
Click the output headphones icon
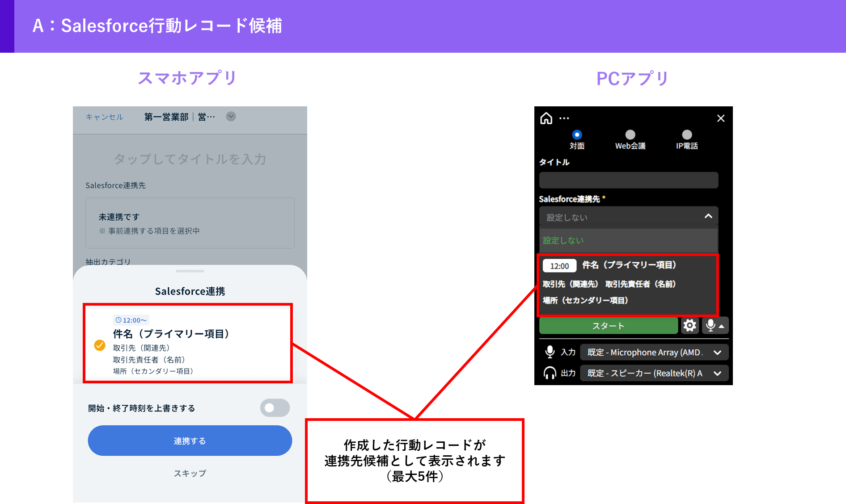550,373
